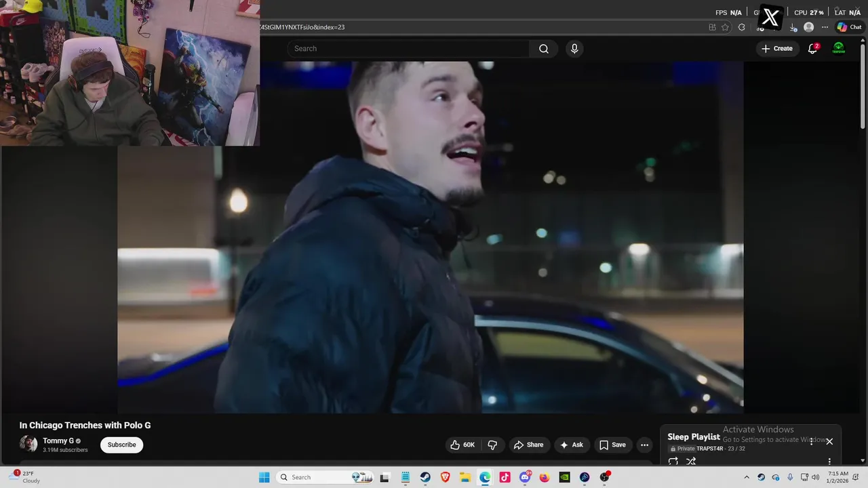Open browser extensions puzzle icon
The height and width of the screenshot is (488, 868).
click(741, 27)
